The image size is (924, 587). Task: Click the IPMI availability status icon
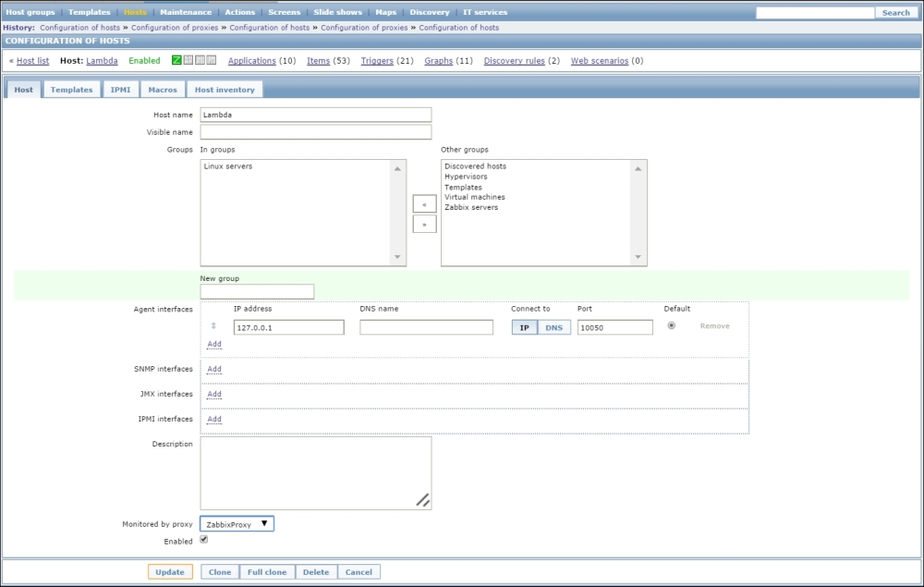click(212, 61)
